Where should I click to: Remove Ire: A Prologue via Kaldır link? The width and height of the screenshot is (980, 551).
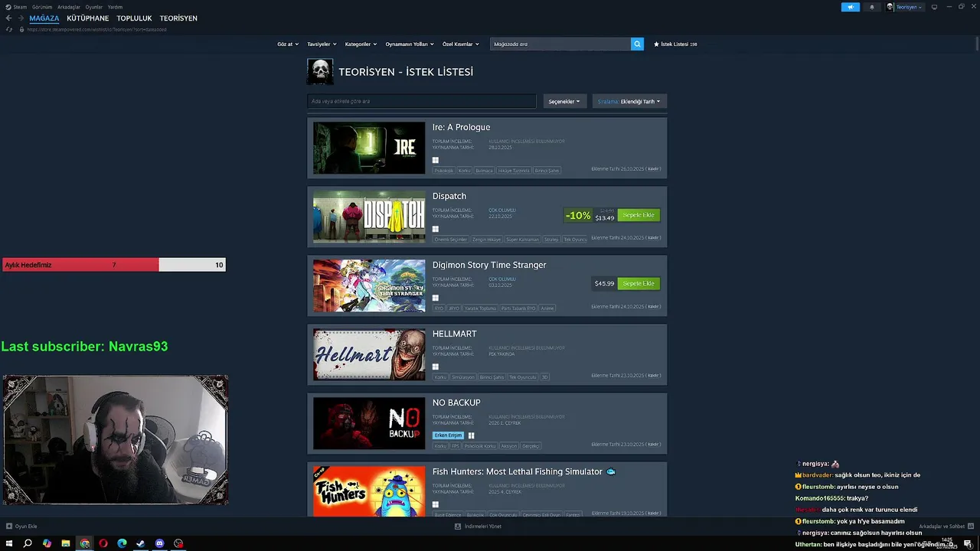(x=653, y=169)
